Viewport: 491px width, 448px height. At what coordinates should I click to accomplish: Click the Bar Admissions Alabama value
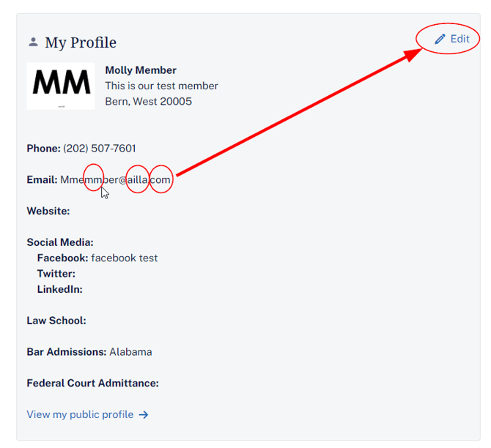click(x=130, y=352)
